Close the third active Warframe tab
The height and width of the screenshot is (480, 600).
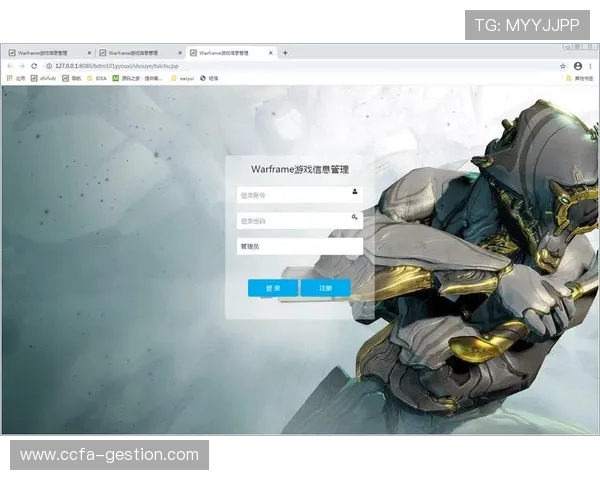[270, 53]
